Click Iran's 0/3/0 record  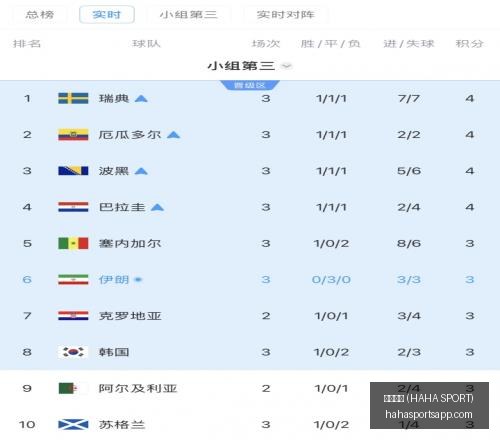click(x=331, y=280)
